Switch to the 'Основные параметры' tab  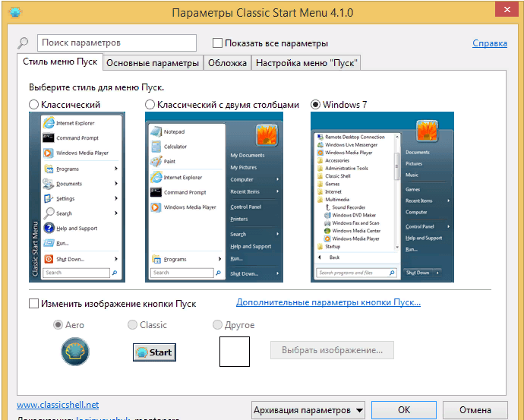coord(153,63)
